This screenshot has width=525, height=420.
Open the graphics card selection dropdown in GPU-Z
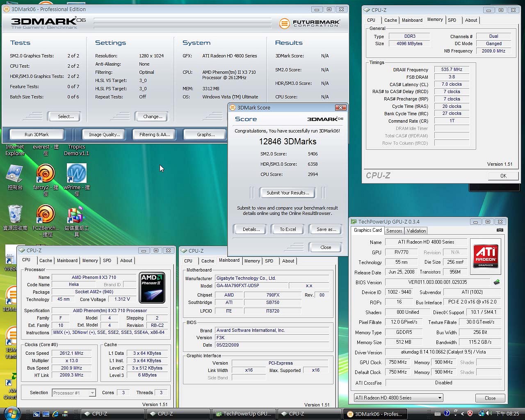[399, 398]
